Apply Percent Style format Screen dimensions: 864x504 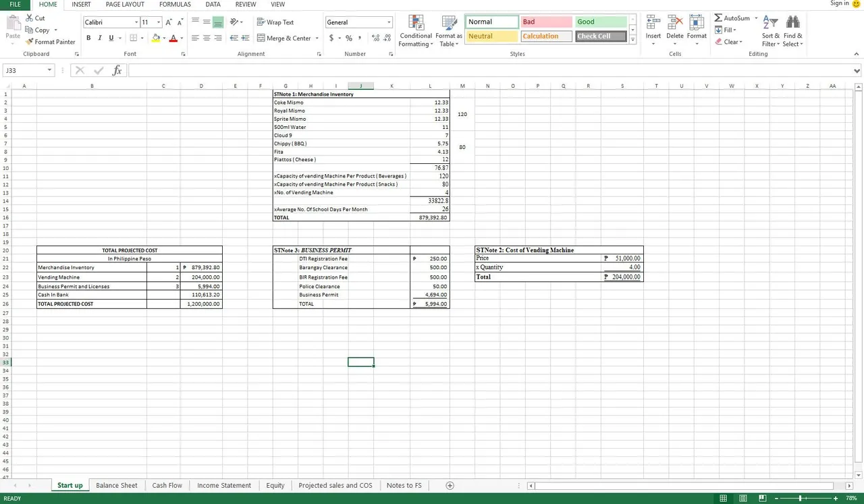(x=349, y=38)
